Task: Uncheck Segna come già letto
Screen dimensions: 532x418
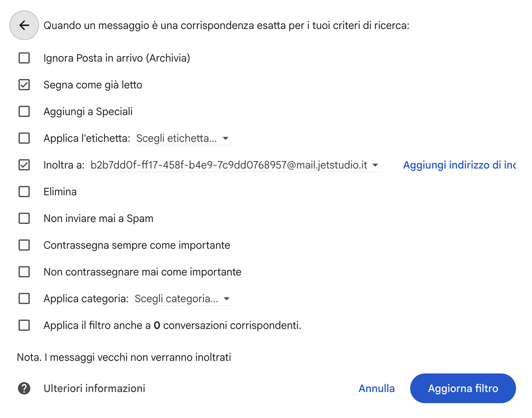Action: click(x=24, y=85)
